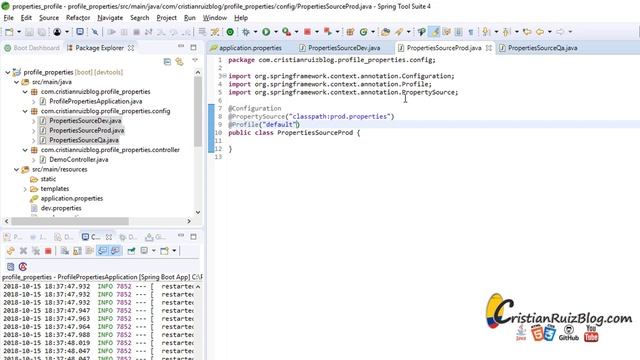Viewport: 640px width, 360px height.
Task: Click code line with @Profile("default")
Action: coord(264,124)
